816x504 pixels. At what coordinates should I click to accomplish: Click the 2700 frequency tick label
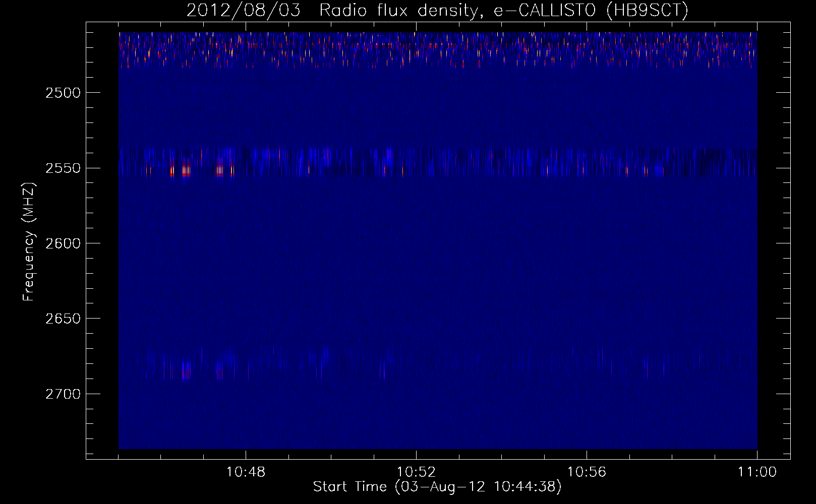(x=63, y=394)
